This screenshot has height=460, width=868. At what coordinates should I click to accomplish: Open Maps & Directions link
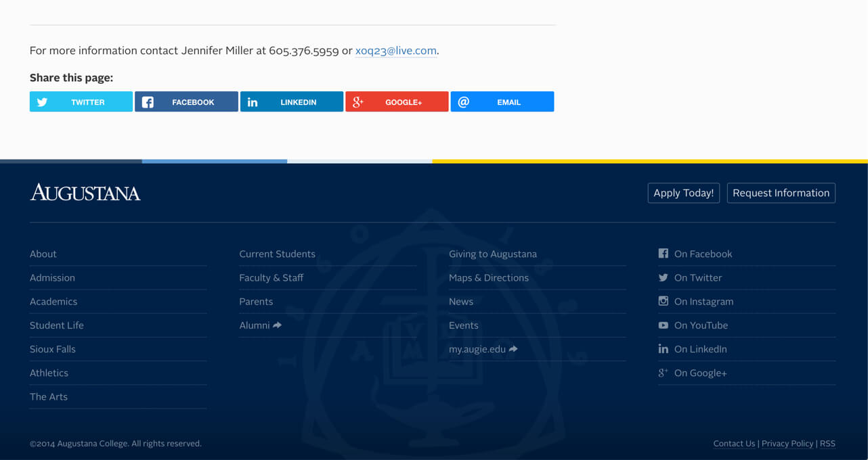(489, 277)
